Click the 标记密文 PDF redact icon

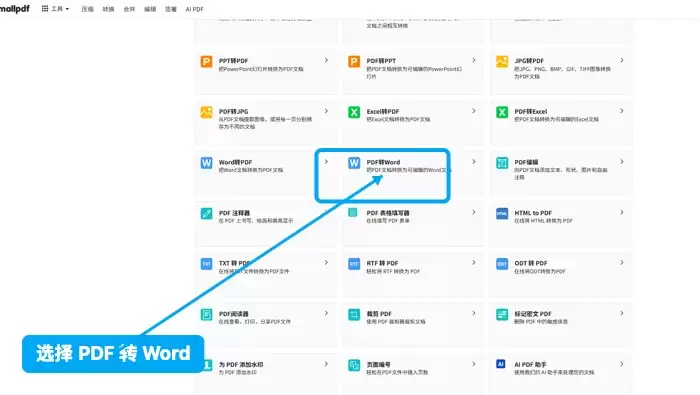[502, 315]
